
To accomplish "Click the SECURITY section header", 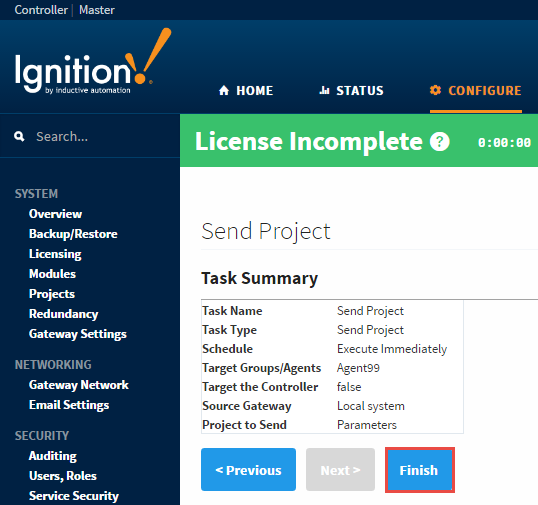I will point(42,436).
